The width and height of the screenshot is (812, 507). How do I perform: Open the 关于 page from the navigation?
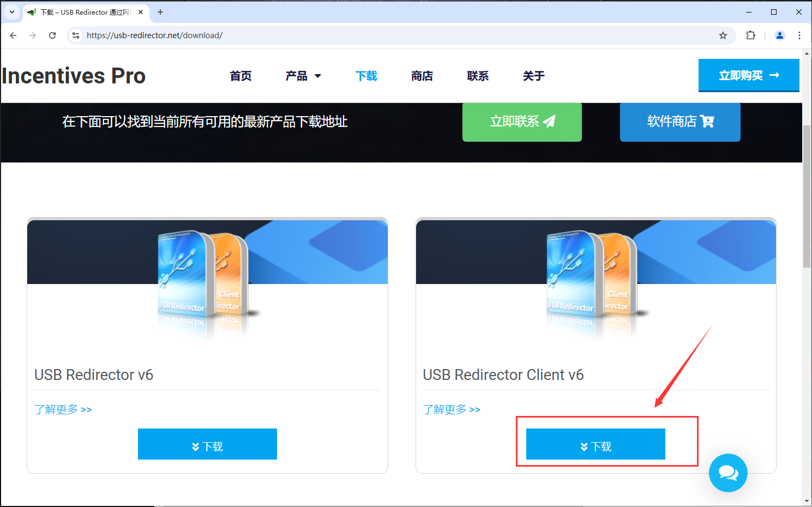(x=533, y=76)
